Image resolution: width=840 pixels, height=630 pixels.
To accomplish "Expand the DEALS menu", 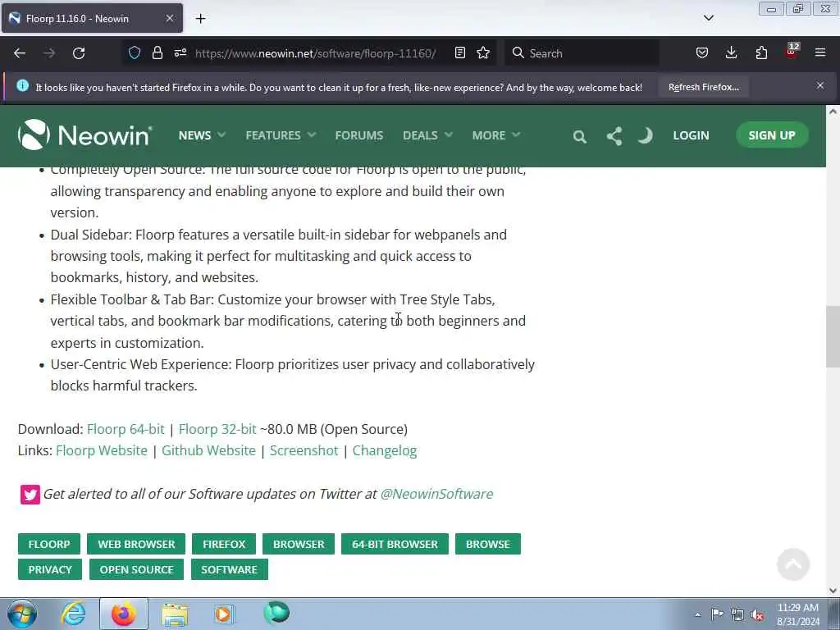I will click(427, 135).
